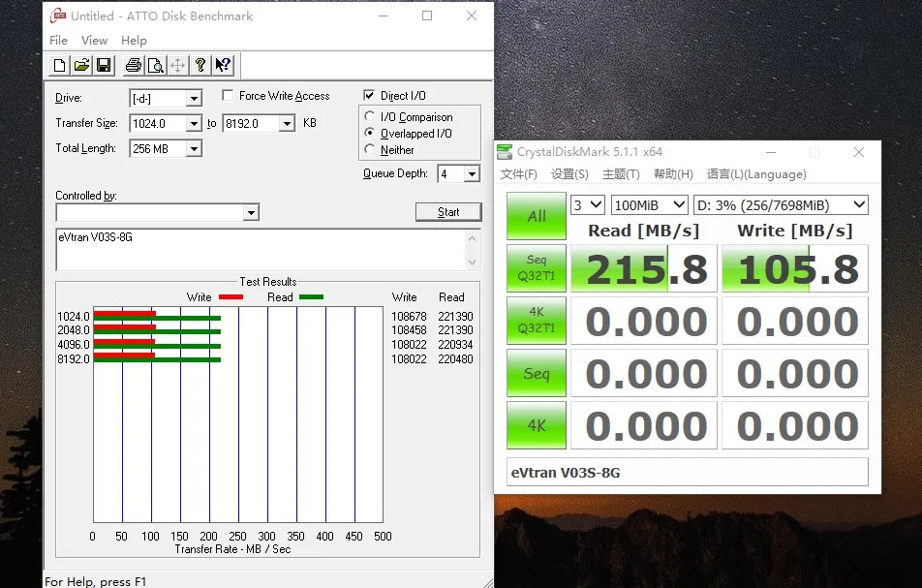This screenshot has width=922, height=588.
Task: Click the Write [MB/s] column header
Action: click(795, 231)
